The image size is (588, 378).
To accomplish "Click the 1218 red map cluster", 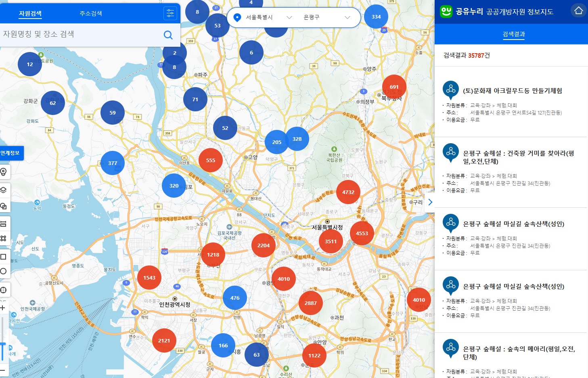I will (x=213, y=255).
